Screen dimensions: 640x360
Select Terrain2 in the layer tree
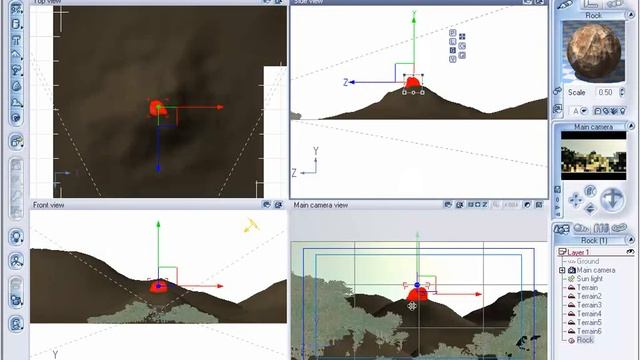[x=589, y=296]
